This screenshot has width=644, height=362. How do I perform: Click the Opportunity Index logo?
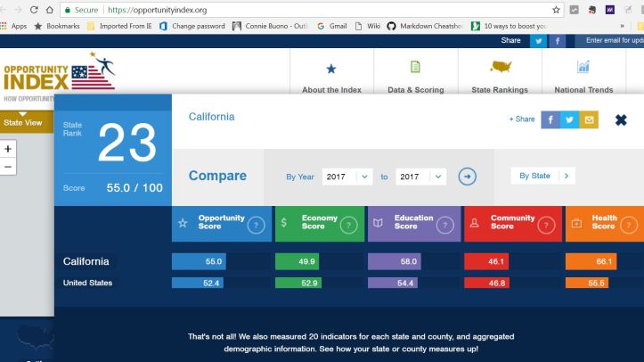[60, 73]
